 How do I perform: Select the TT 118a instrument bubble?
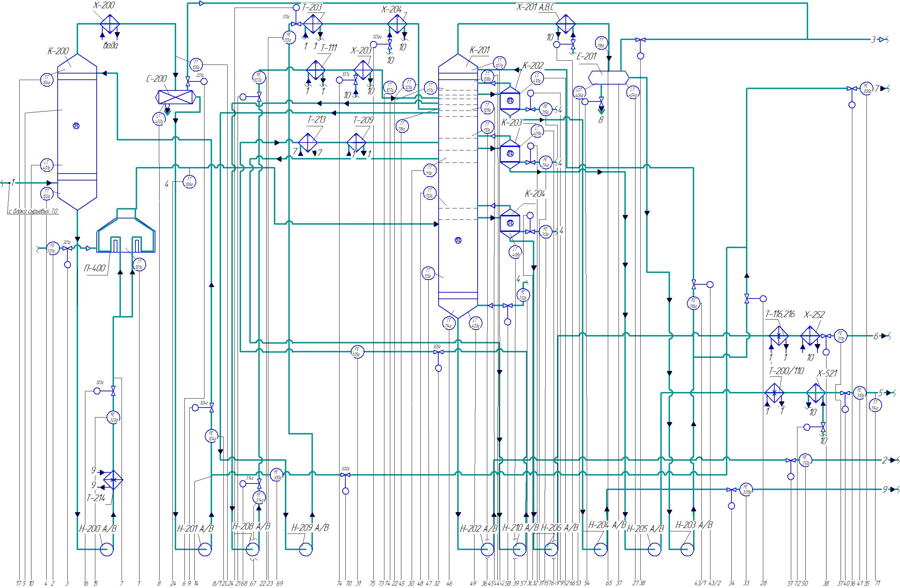coord(601,43)
